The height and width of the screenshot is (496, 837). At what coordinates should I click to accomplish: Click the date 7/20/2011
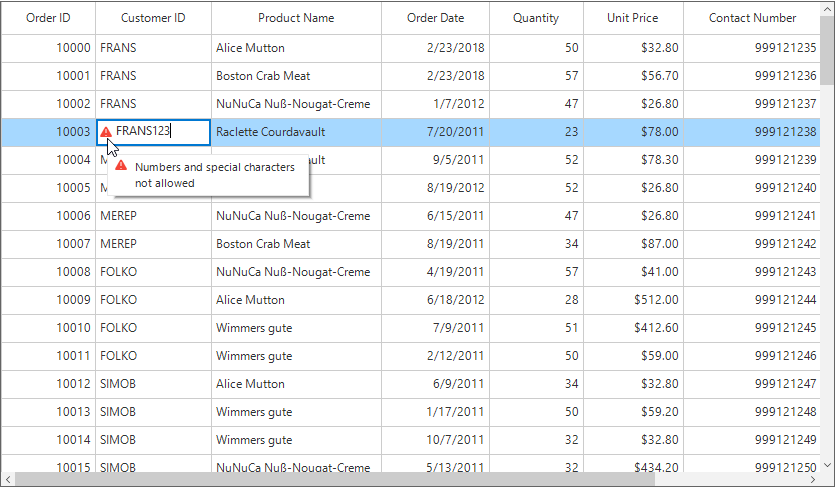[x=436, y=132]
